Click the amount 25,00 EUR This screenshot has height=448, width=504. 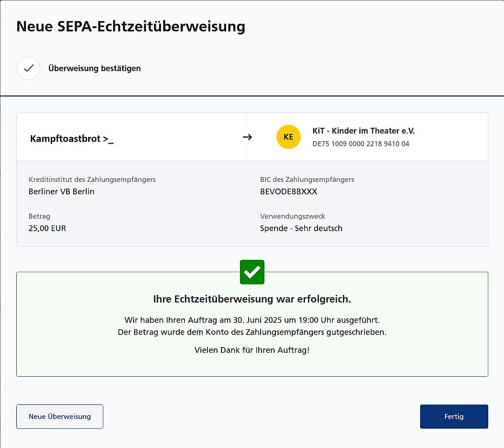[47, 228]
